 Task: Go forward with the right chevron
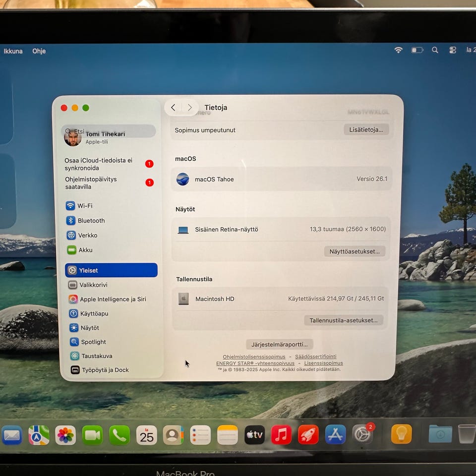coord(190,108)
